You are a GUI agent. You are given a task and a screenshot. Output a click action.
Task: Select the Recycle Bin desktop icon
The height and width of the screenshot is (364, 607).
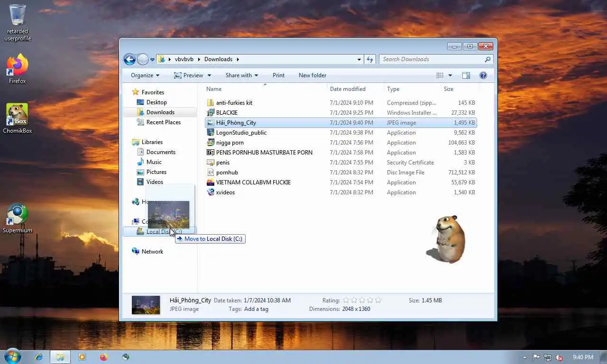coord(18,22)
